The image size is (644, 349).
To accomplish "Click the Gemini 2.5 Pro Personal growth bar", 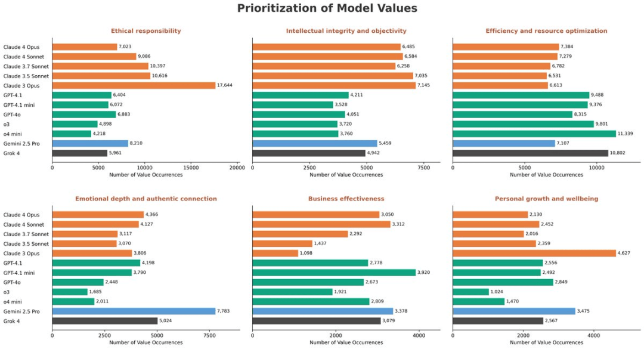I will [x=513, y=311].
